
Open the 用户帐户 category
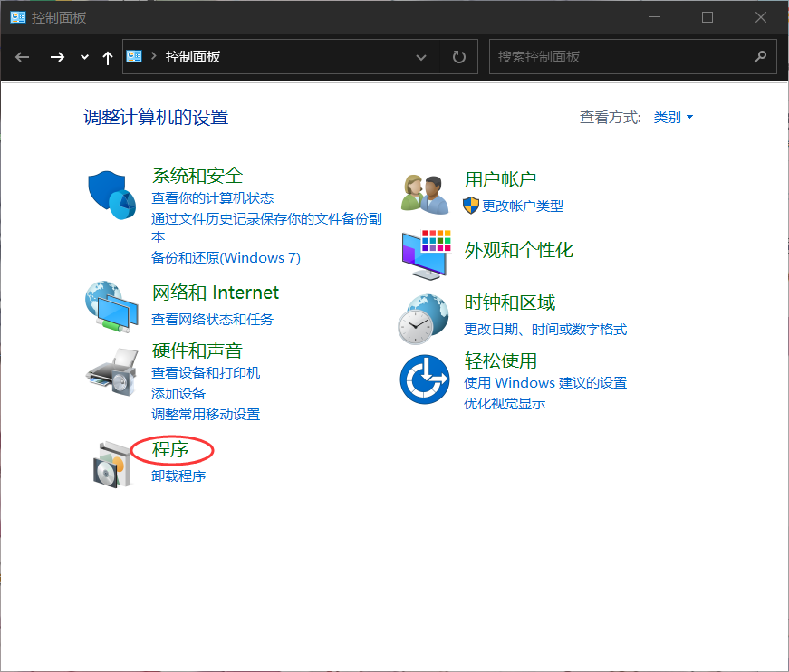point(500,179)
